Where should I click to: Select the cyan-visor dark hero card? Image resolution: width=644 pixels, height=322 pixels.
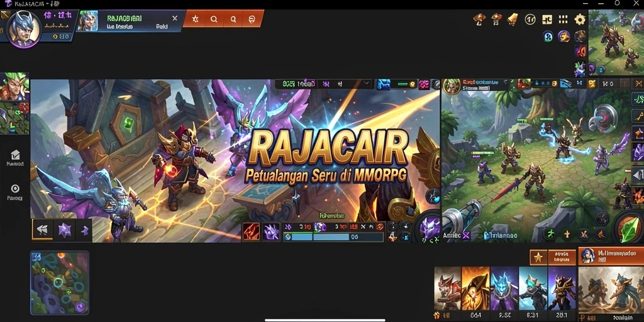point(533,288)
